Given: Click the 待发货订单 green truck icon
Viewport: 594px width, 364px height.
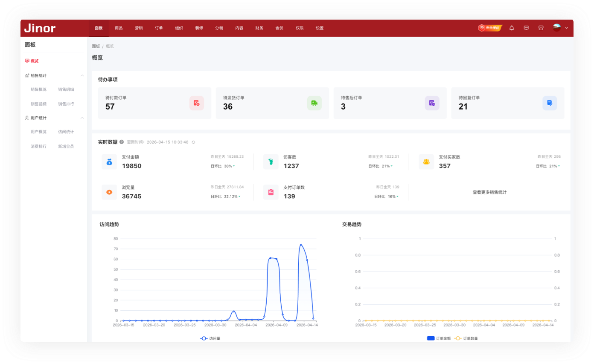Looking at the screenshot, I should [x=314, y=103].
